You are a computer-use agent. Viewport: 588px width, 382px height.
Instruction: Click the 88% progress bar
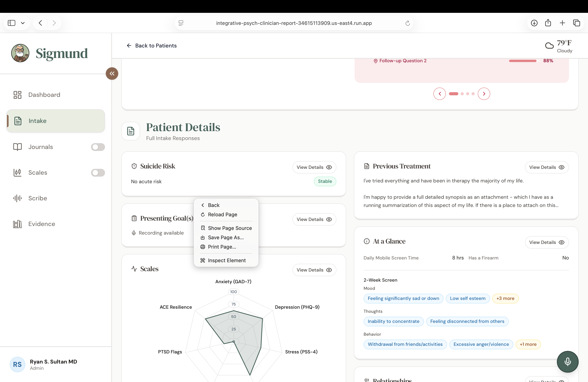click(x=524, y=61)
